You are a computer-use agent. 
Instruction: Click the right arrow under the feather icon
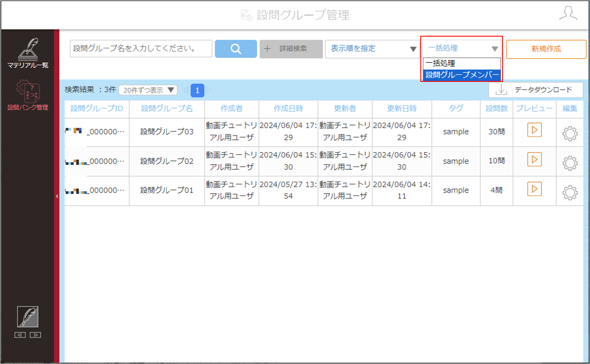pos(35,335)
